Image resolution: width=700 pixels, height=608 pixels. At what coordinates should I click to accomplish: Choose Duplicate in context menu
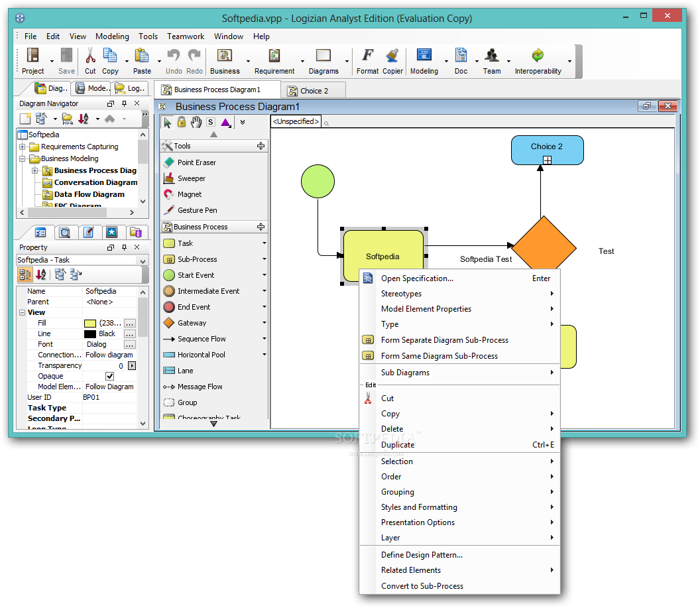click(460, 445)
